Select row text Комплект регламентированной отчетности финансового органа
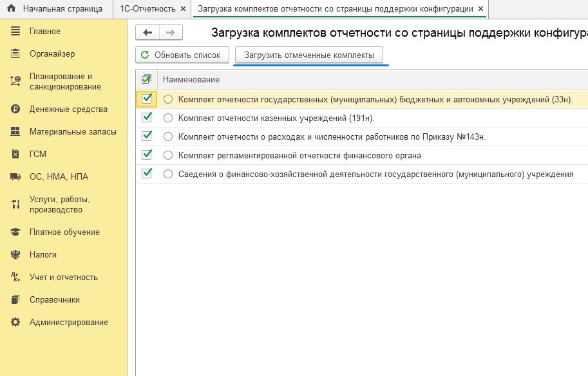The width and height of the screenshot is (588, 376). [x=299, y=156]
